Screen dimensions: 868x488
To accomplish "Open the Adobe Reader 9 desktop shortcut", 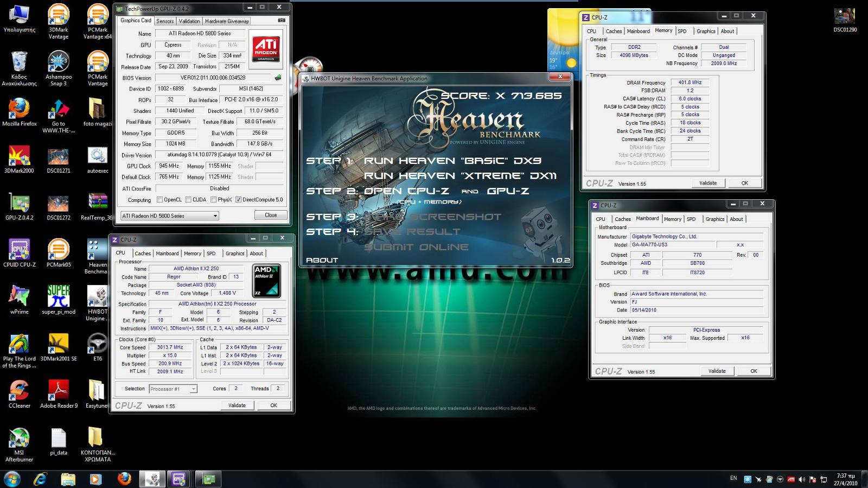I will tap(59, 394).
